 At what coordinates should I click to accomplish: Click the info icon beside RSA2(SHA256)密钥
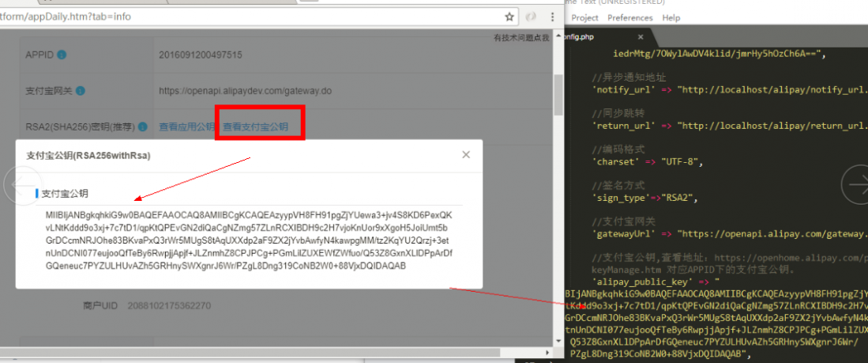pos(143,127)
